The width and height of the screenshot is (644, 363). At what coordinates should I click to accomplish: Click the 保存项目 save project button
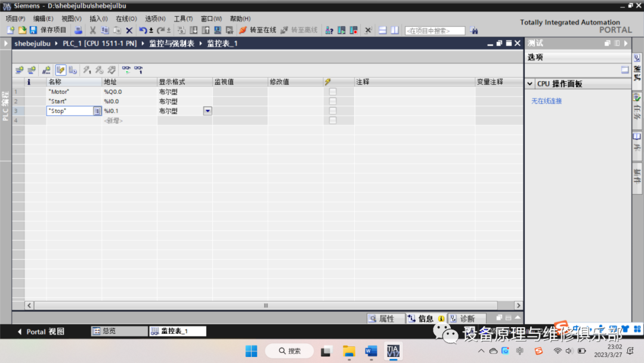54,30
